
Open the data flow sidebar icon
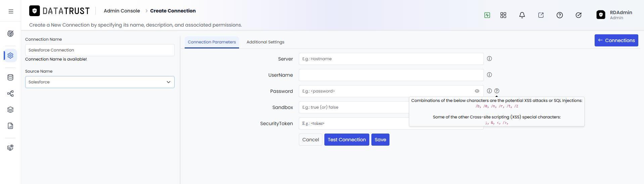pos(10,94)
